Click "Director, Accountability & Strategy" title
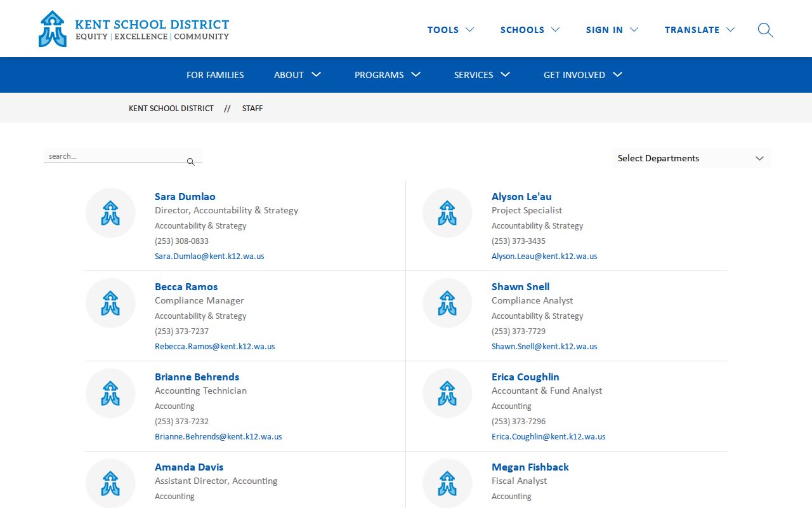Viewport: 812px width, 508px height. click(x=226, y=210)
